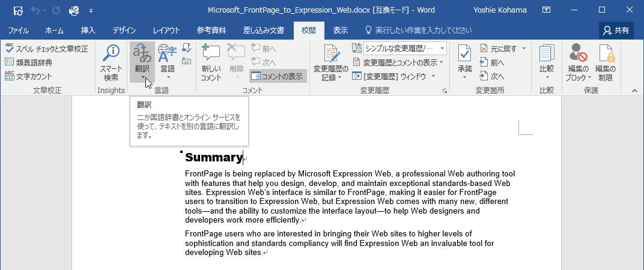Screen dimensions: 644x270
Task: Click the Save icon in the title bar
Action: tap(19, 10)
